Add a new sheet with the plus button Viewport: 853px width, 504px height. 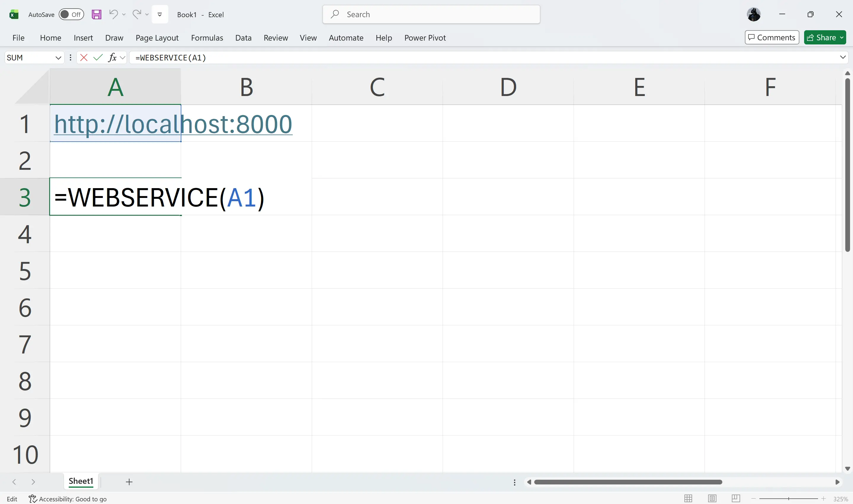[129, 481]
